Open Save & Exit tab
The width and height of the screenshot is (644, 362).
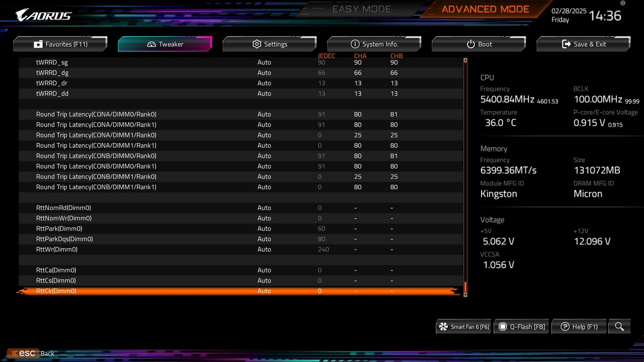point(584,44)
